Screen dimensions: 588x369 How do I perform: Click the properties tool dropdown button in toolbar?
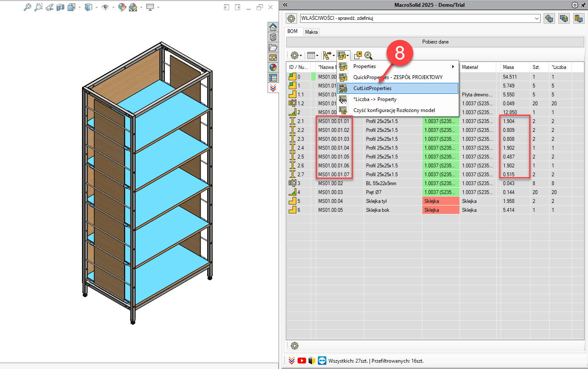pos(343,55)
